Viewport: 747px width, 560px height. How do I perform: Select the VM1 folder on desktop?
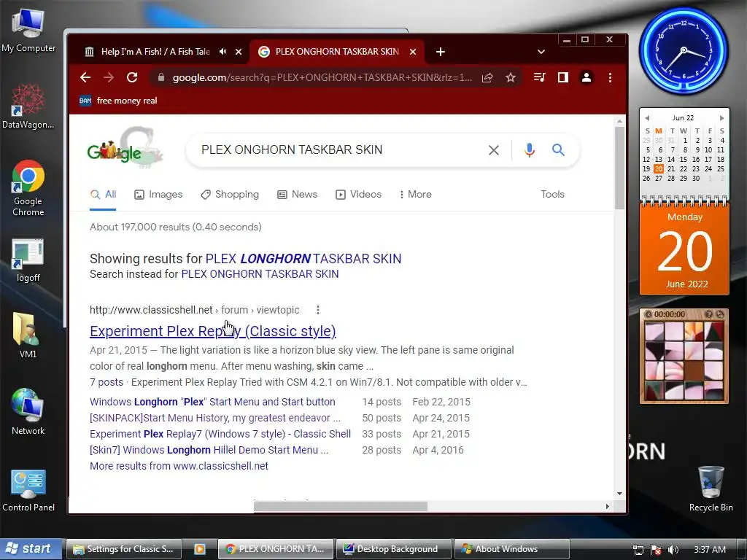pyautogui.click(x=28, y=335)
